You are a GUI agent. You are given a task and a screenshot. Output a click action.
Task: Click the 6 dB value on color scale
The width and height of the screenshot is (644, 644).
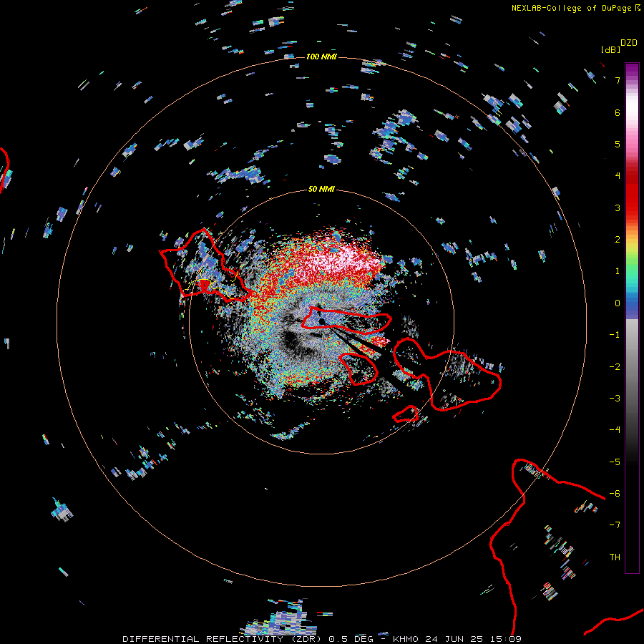(x=618, y=112)
